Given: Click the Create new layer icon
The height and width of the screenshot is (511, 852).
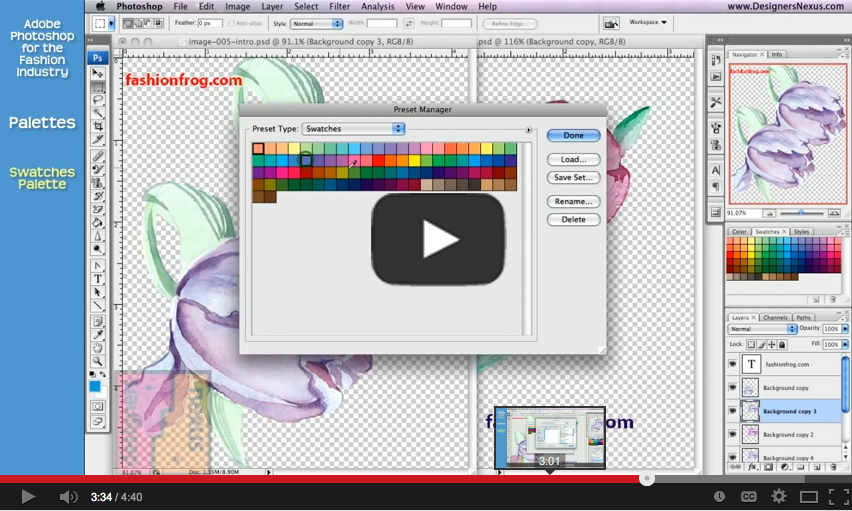Looking at the screenshot, I should [817, 467].
